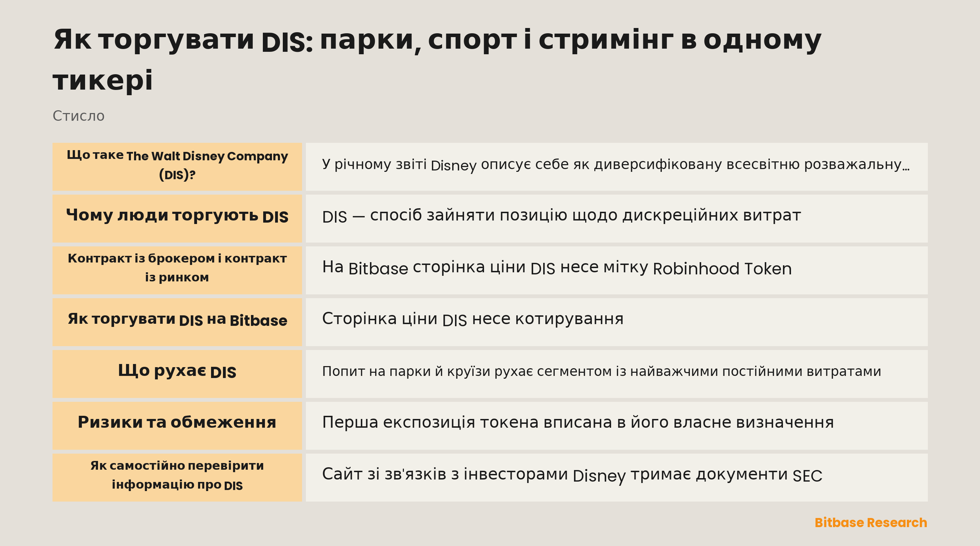Click the "Bitbase Research" label
This screenshot has height=546, width=980.
871,523
